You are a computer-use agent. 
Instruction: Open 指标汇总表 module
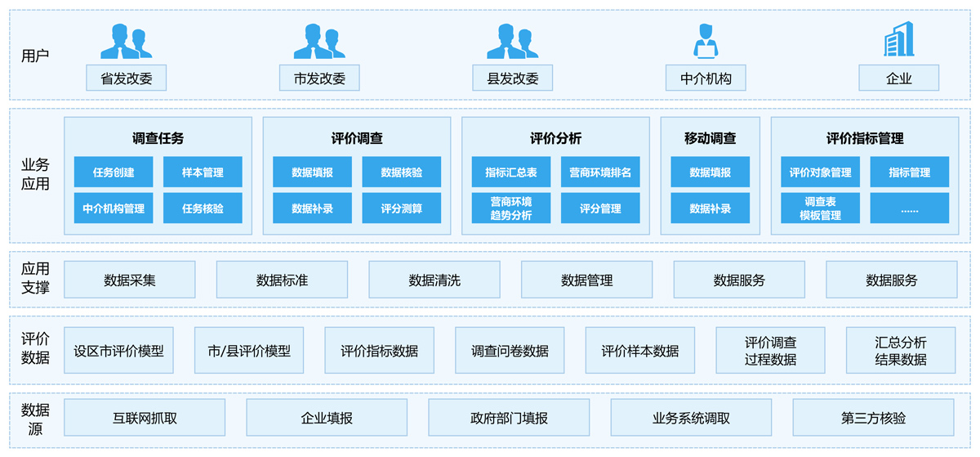point(511,172)
